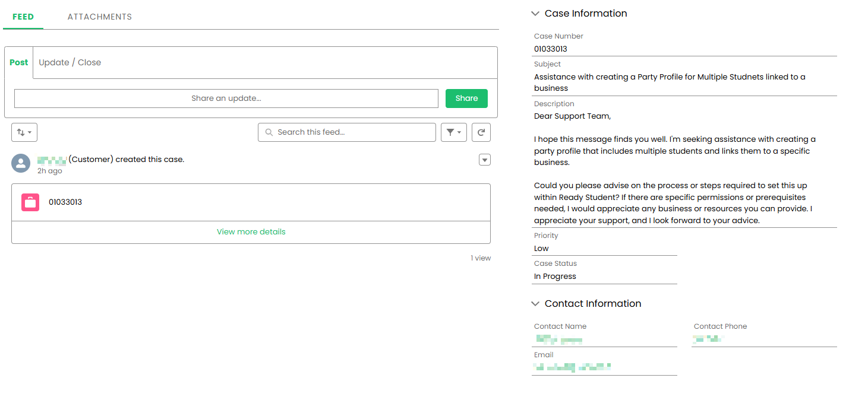Click the Share button
The image size is (868, 397).
(x=466, y=99)
